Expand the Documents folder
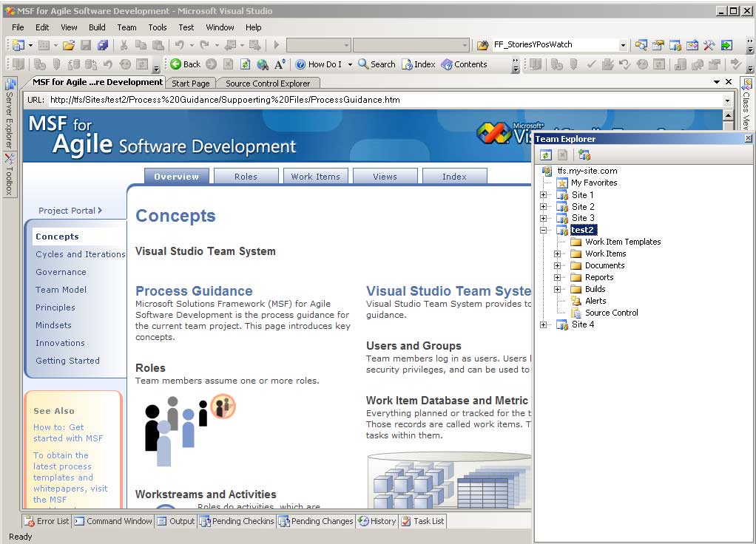The image size is (756, 544). (x=558, y=265)
